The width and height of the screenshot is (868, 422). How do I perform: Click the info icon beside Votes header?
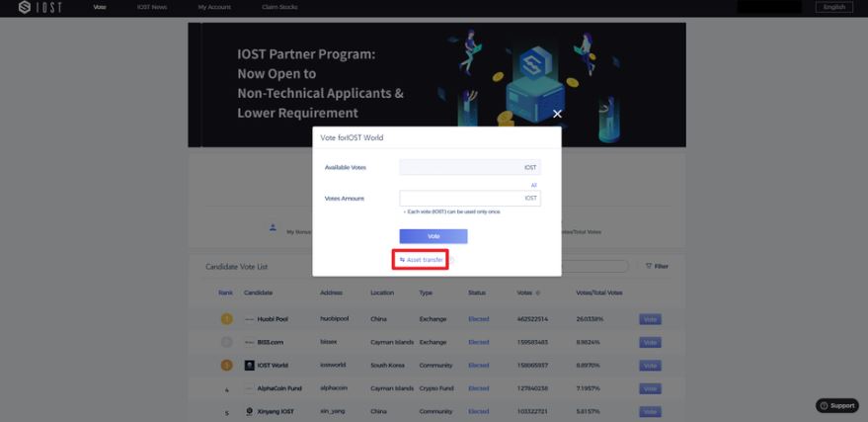[538, 293]
